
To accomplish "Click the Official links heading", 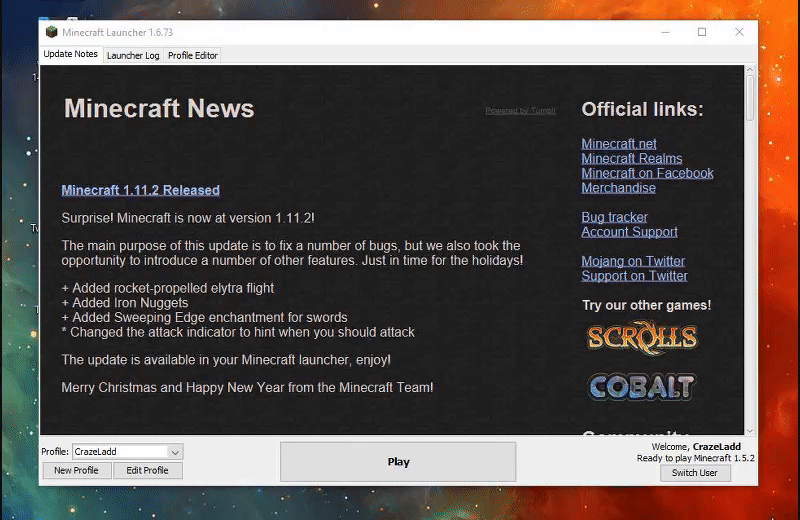I will pos(642,109).
